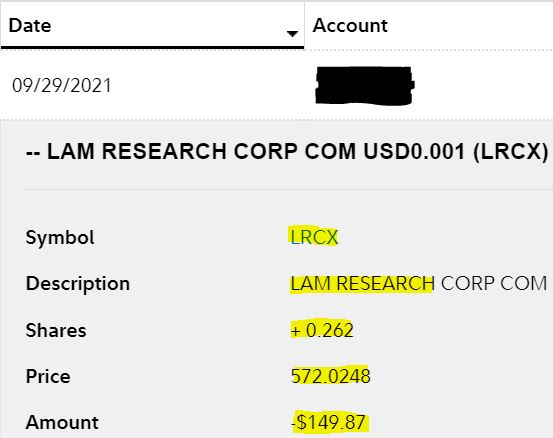
Task: Click the (LRCX) ticker in the heading
Action: tap(511, 152)
